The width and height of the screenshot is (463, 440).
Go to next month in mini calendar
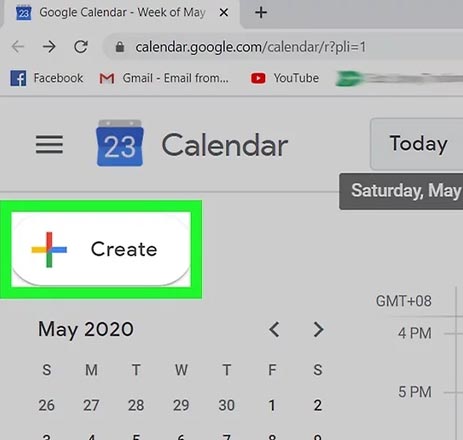coord(318,330)
